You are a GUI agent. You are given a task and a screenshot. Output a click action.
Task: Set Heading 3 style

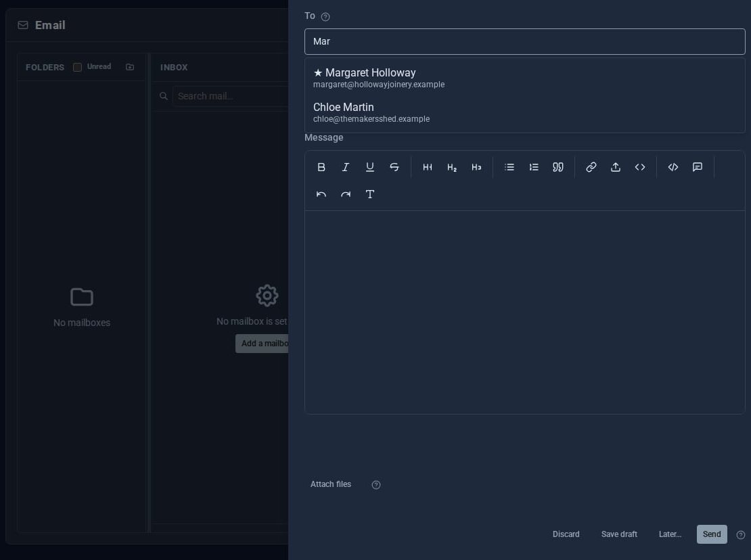click(x=476, y=167)
